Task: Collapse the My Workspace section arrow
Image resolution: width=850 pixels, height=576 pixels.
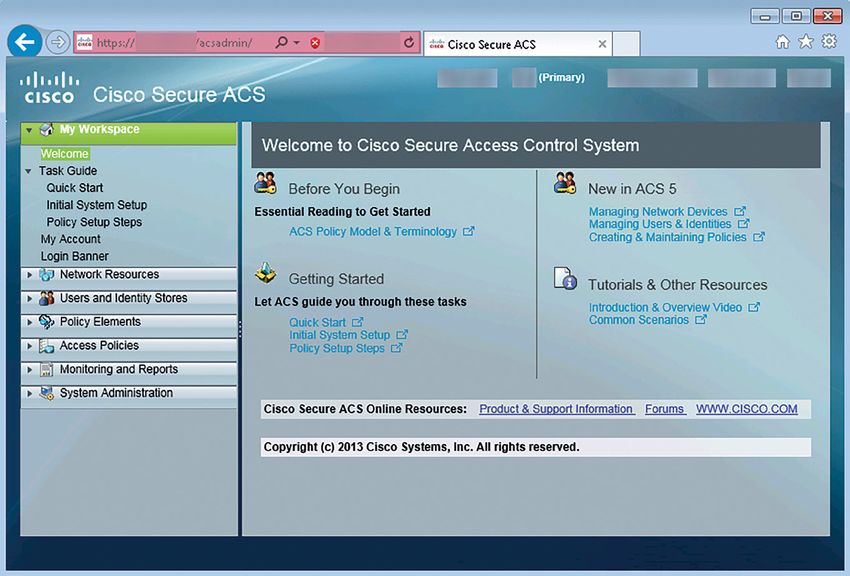Action: click(x=29, y=130)
